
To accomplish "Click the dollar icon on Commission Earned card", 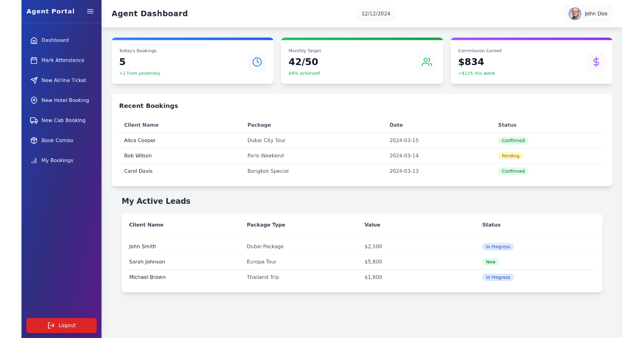I will click(x=596, y=62).
